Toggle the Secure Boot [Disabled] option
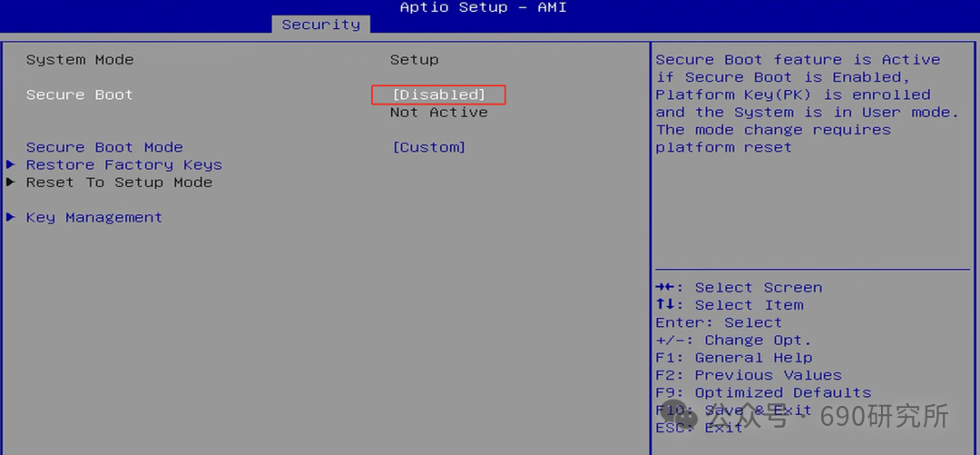 [438, 94]
